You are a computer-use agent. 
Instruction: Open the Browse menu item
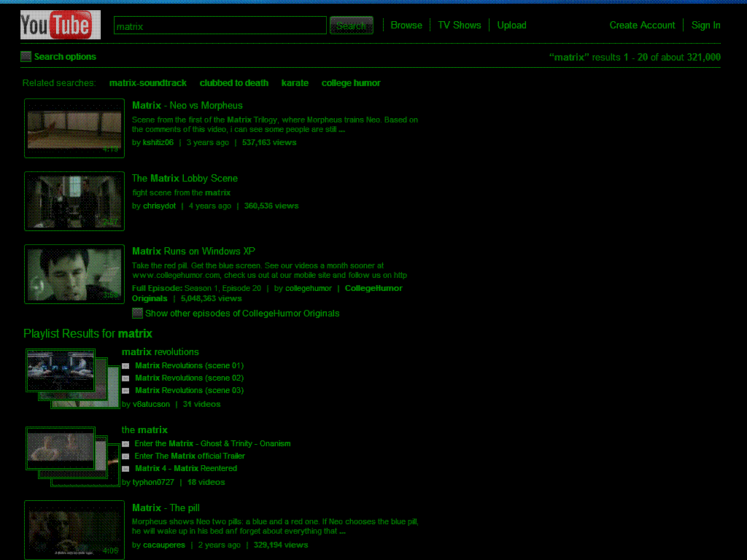[x=406, y=26]
